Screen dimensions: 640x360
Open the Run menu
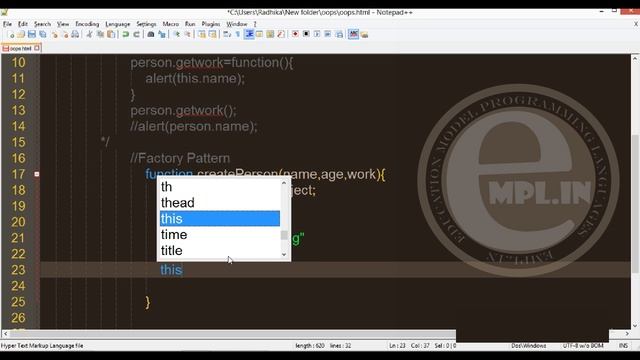190,24
